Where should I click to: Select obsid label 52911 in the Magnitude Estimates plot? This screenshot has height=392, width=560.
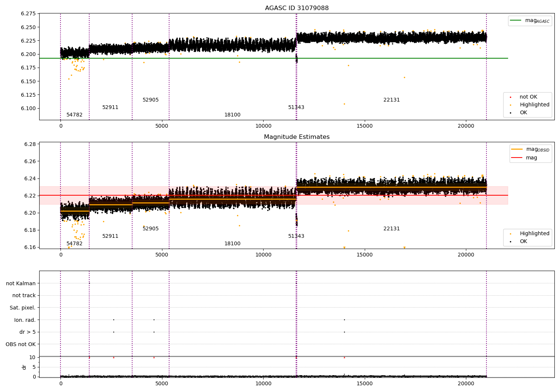(111, 236)
